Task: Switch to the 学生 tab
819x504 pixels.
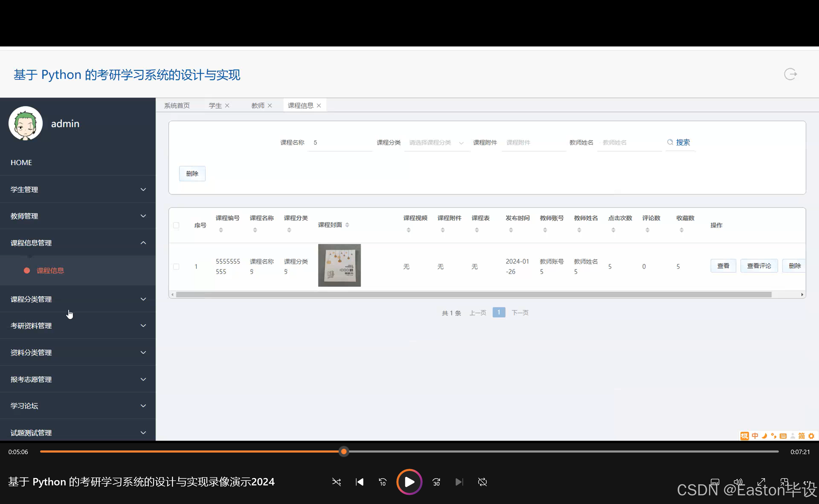Action: pos(215,105)
